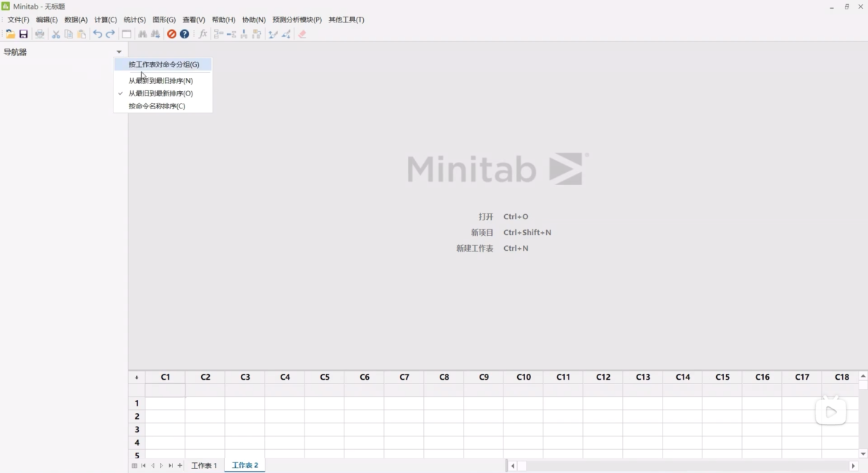This screenshot has height=473, width=868.
Task: Open the 统计(S) menu
Action: click(x=135, y=20)
